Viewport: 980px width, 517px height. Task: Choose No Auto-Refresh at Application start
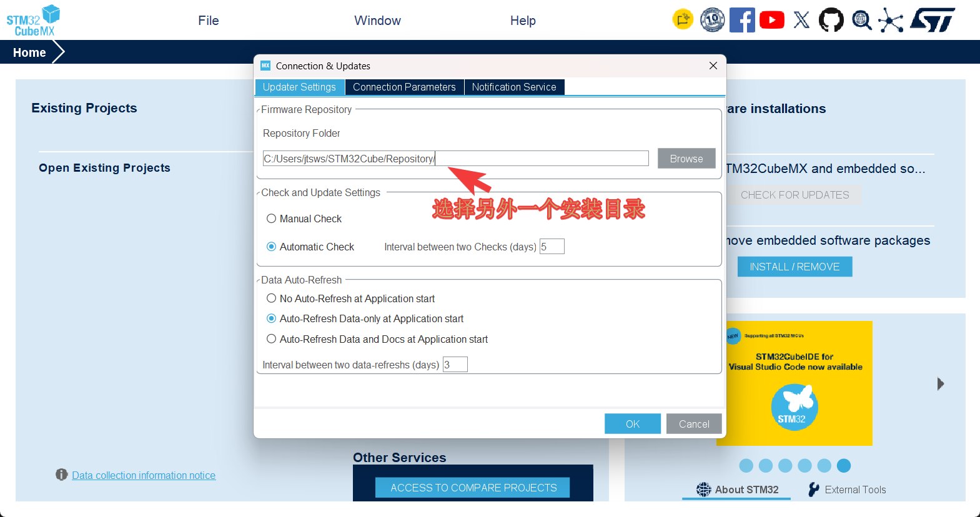click(x=271, y=298)
